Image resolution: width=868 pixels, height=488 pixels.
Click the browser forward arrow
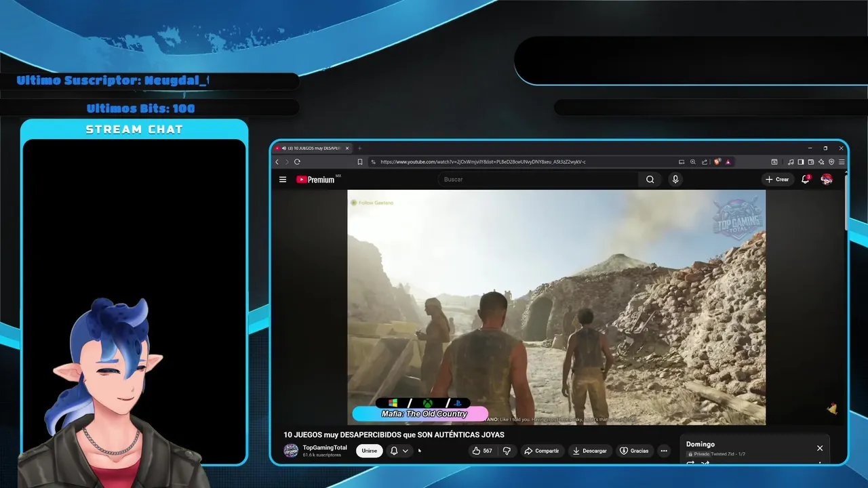coord(286,162)
